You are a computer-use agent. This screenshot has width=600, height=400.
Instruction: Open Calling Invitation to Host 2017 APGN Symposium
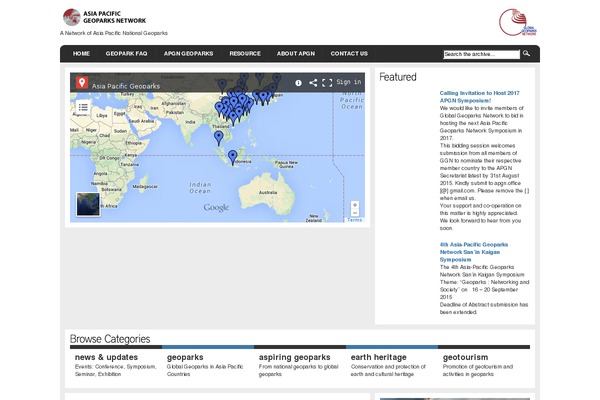pyautogui.click(x=479, y=97)
